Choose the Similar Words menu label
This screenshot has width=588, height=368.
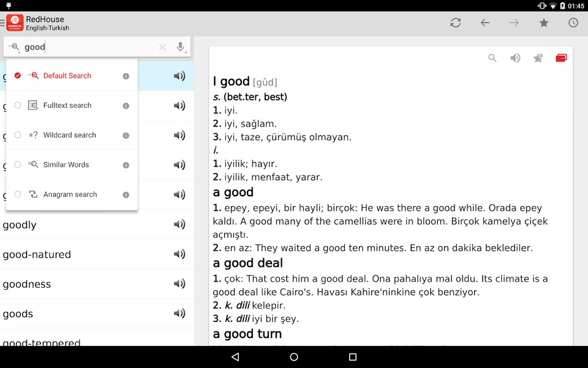(x=66, y=164)
